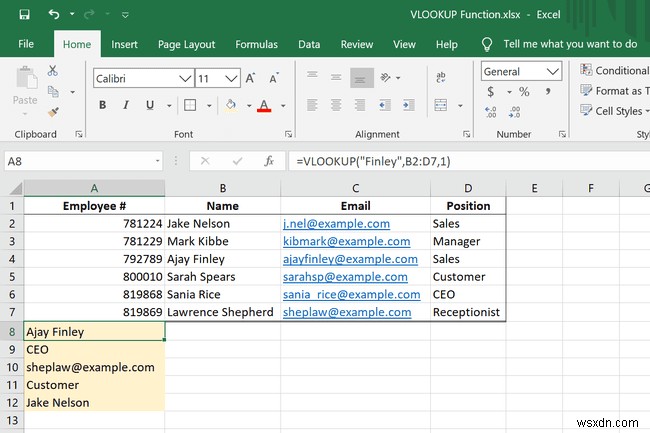Open the Formulas tab

[x=256, y=44]
